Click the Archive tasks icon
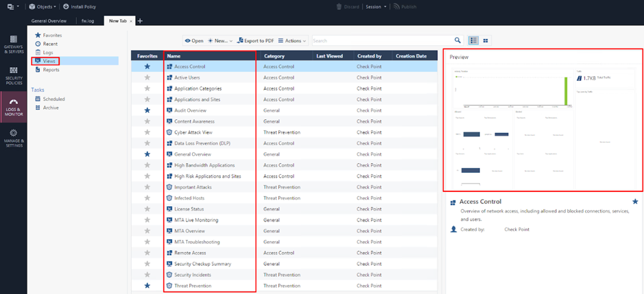 point(38,108)
